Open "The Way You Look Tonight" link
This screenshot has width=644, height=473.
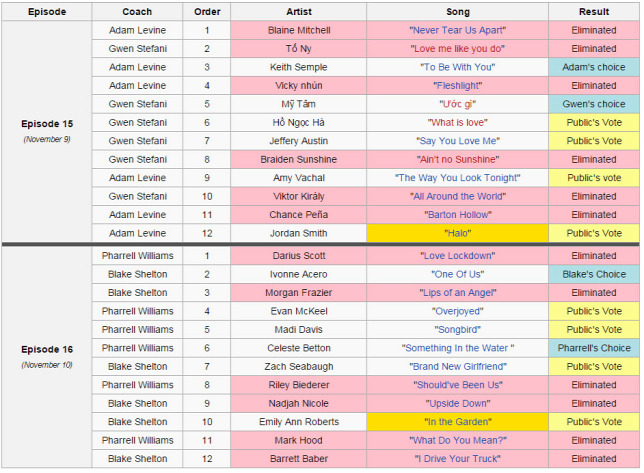coord(458,178)
